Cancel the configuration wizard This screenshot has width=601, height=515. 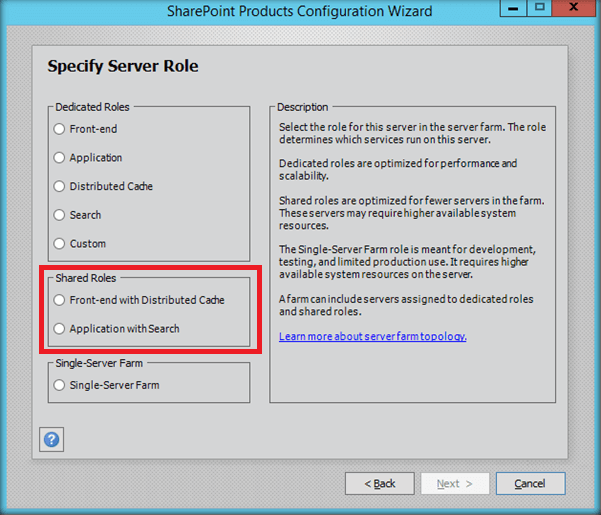(x=530, y=484)
